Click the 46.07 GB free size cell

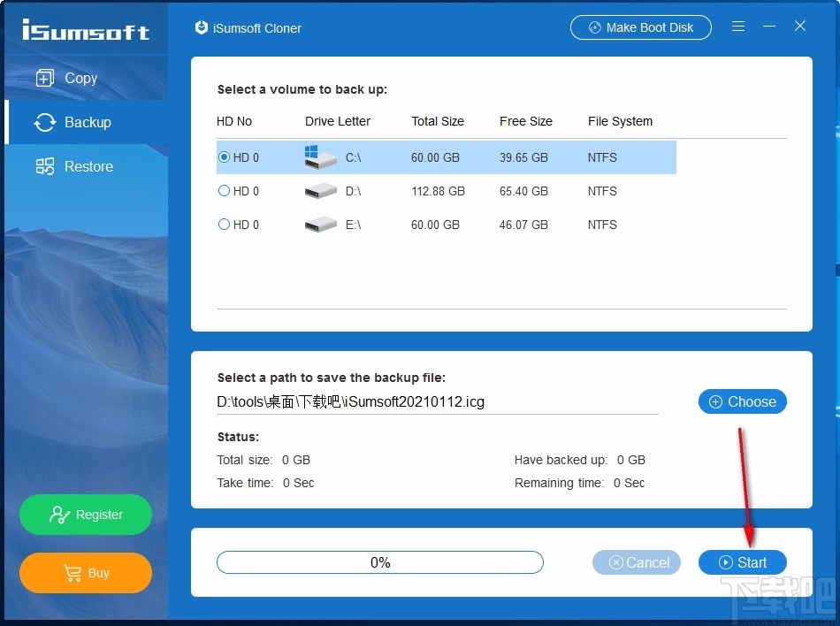tap(523, 225)
